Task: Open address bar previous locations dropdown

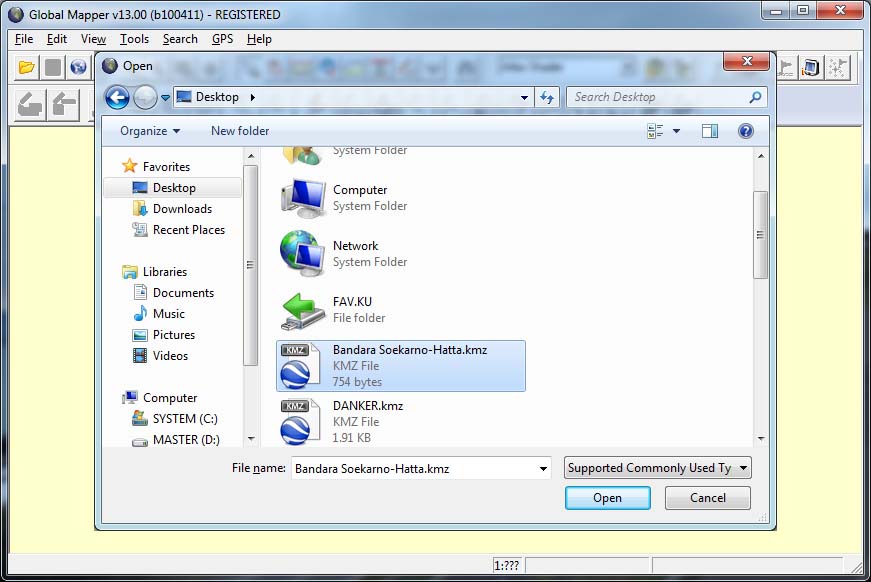Action: (x=524, y=98)
